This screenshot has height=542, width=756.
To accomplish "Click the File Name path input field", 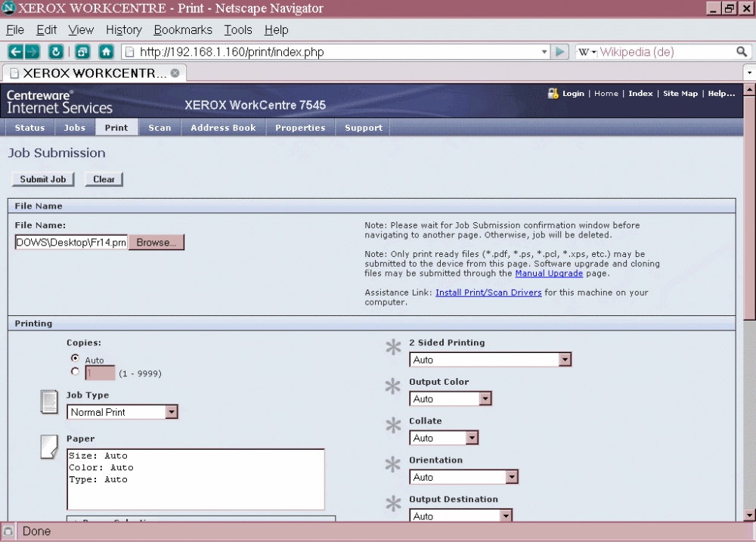I will coord(71,243).
